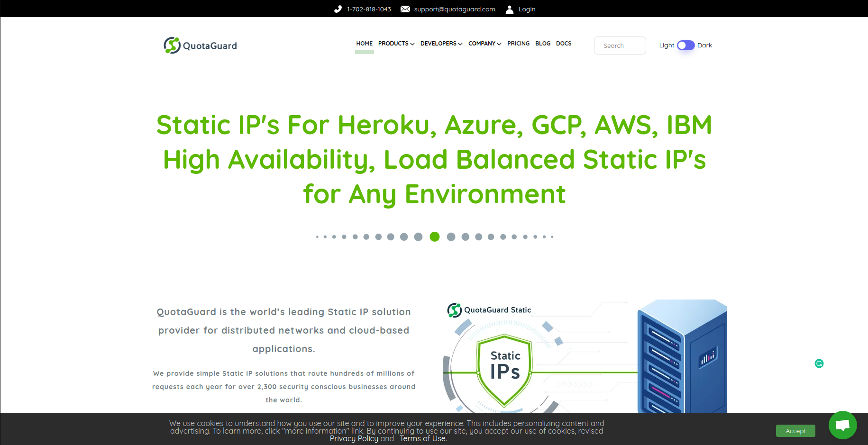The width and height of the screenshot is (868, 445).
Task: Click the phone icon in top bar
Action: tap(338, 9)
